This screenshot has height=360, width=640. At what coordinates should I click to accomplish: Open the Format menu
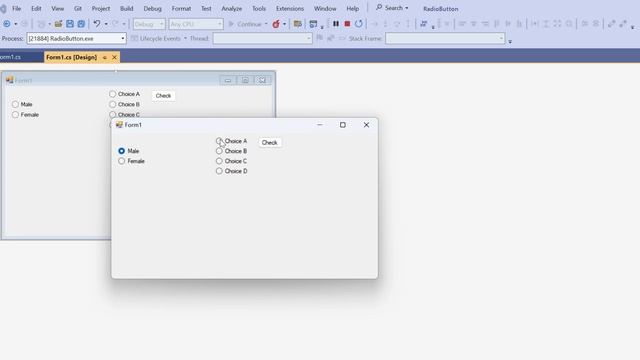[x=181, y=8]
